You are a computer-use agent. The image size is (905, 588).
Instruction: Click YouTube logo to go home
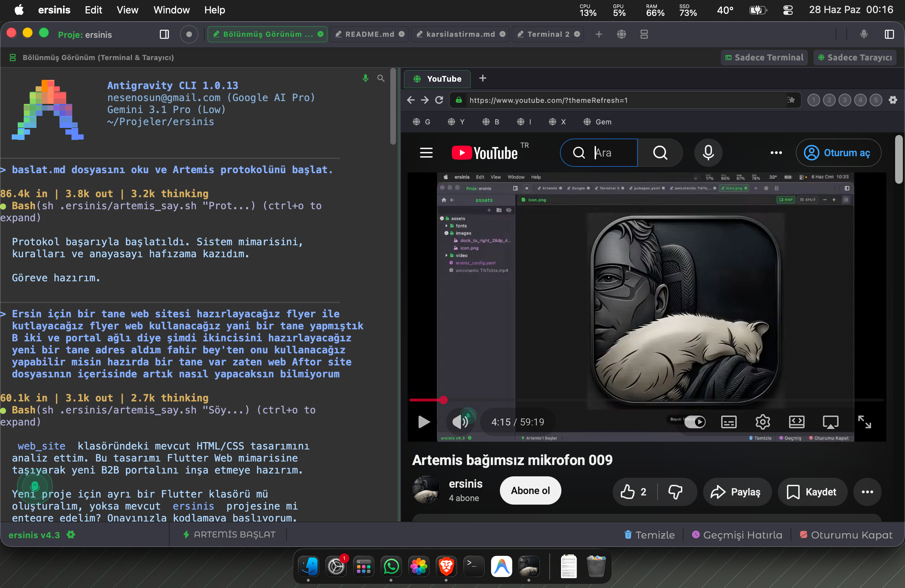pyautogui.click(x=484, y=153)
